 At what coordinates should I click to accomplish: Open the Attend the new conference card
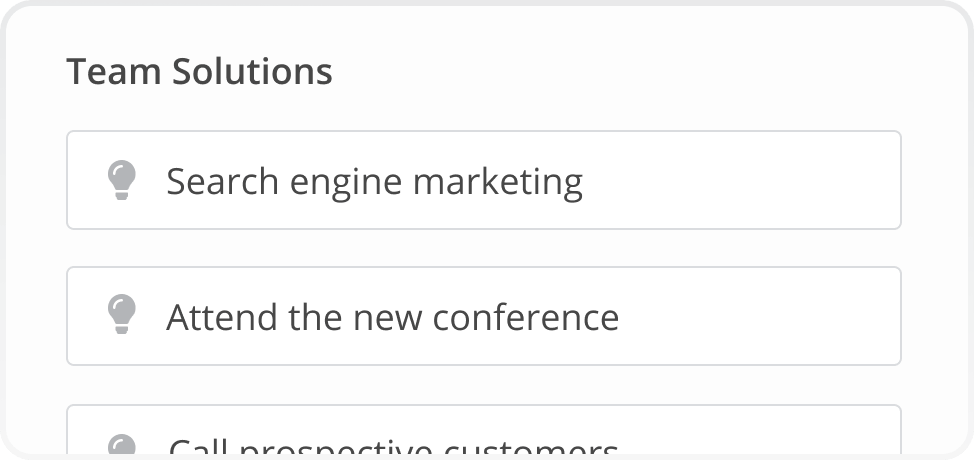(x=484, y=316)
